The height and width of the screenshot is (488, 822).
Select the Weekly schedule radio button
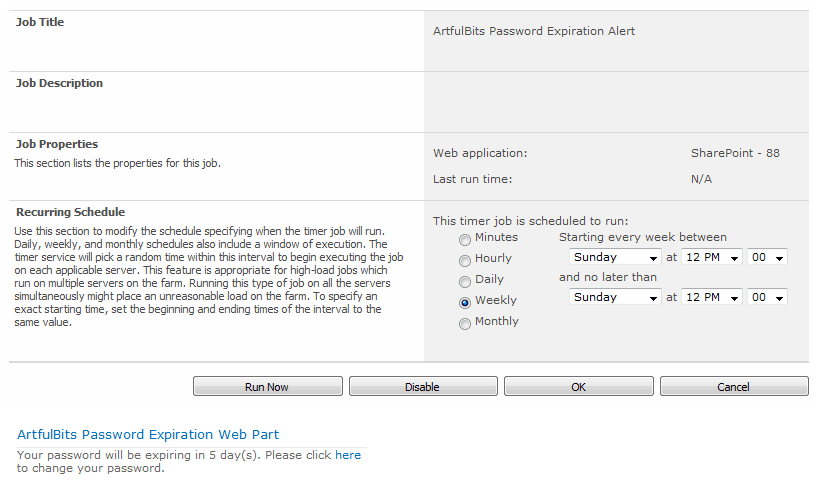point(464,303)
